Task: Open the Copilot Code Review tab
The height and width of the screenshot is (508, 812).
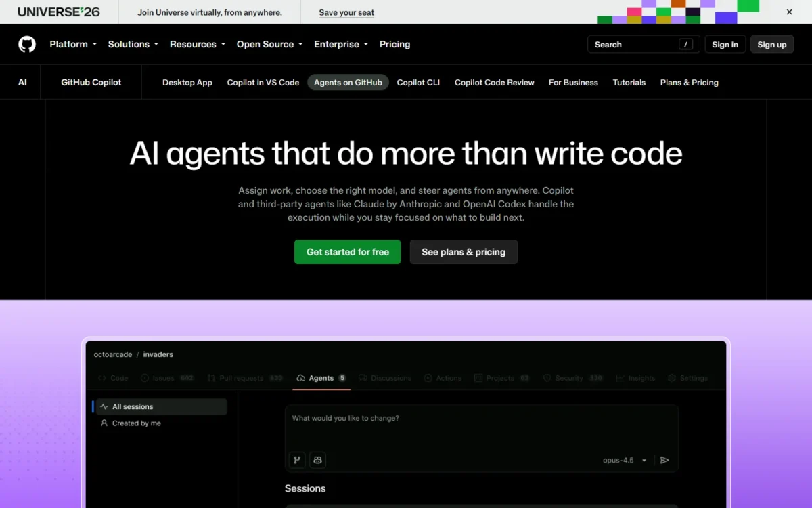Action: tap(495, 83)
